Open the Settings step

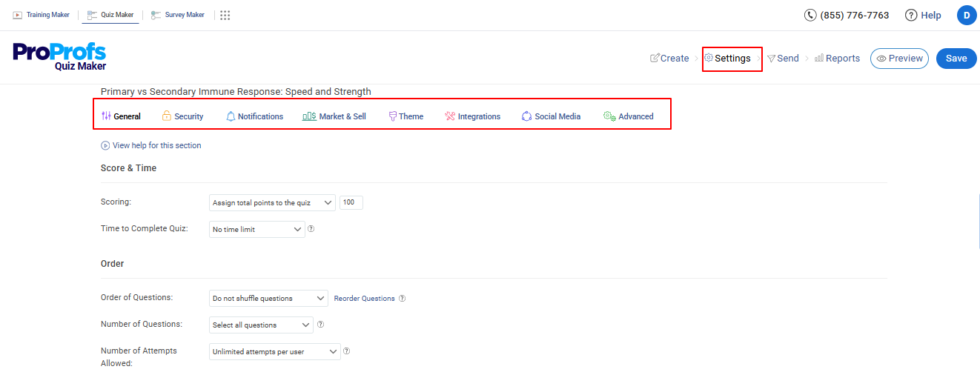727,58
